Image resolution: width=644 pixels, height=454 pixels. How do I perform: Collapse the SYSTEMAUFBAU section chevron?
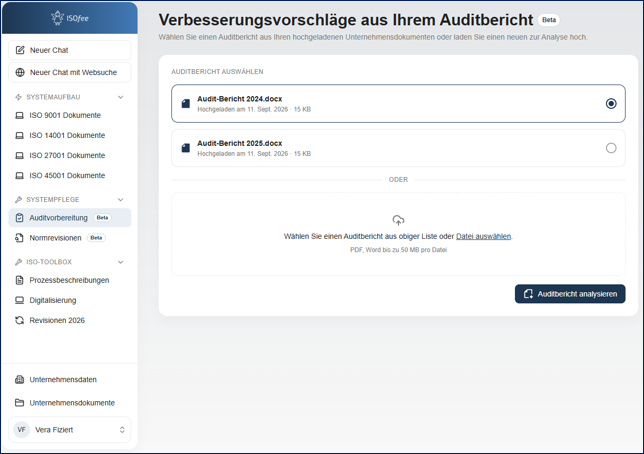click(121, 97)
